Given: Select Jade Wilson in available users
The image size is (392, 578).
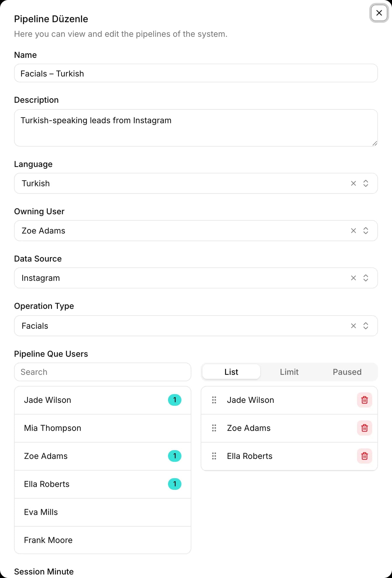Looking at the screenshot, I should pyautogui.click(x=103, y=400).
